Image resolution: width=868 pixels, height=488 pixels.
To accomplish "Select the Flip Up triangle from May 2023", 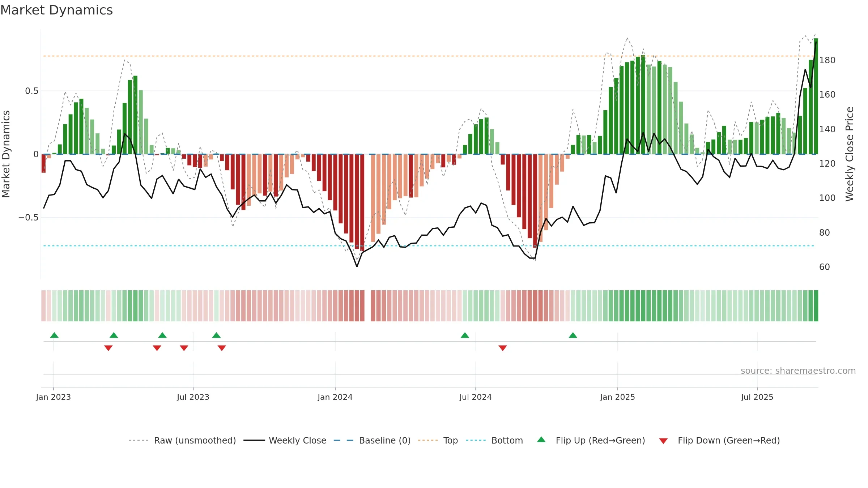I will click(162, 335).
